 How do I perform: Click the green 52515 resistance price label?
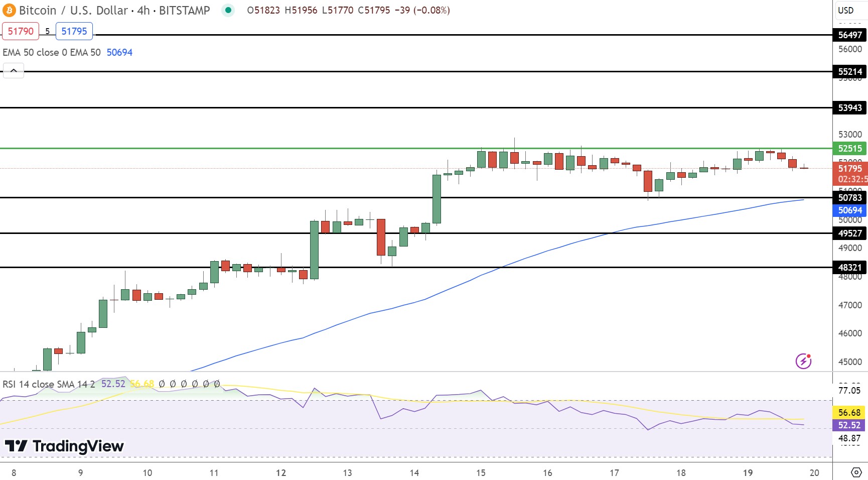coord(851,149)
